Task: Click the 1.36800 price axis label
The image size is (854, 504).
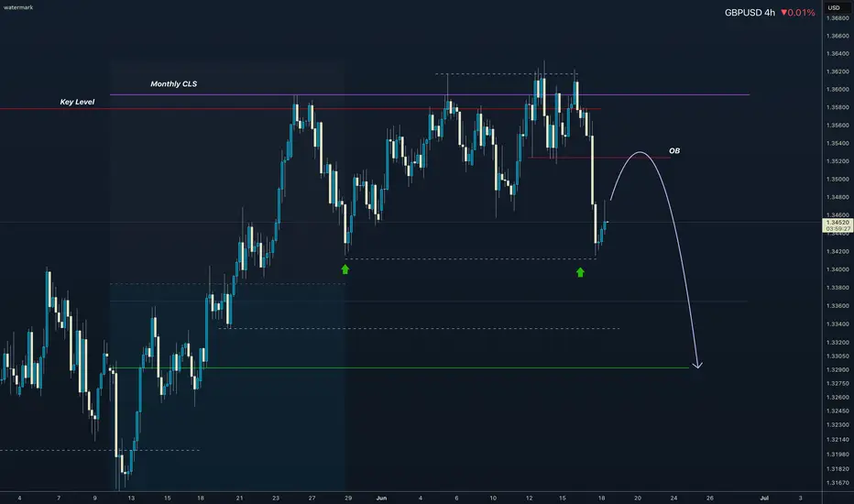Action: (838, 18)
